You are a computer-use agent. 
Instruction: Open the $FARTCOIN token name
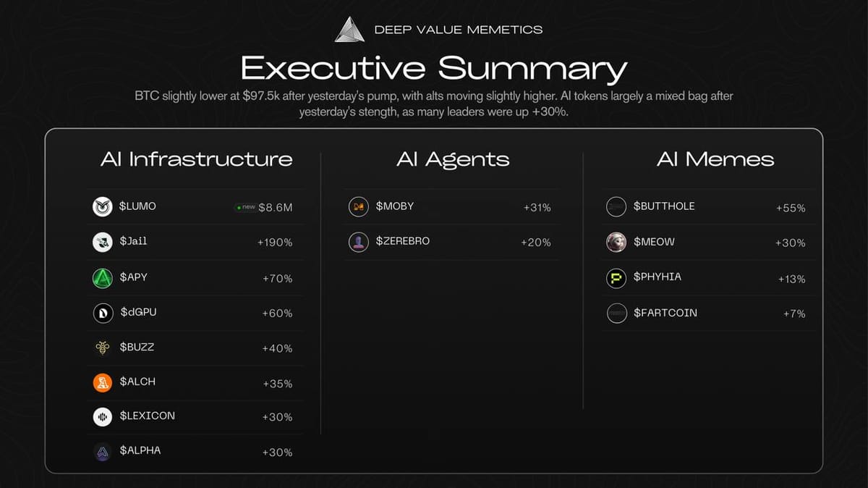[665, 313]
